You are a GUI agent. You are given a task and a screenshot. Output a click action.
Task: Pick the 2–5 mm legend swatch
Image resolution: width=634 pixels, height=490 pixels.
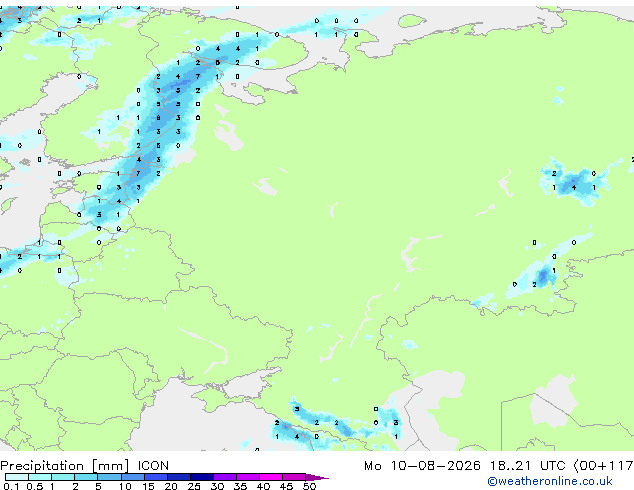[x=86, y=477]
